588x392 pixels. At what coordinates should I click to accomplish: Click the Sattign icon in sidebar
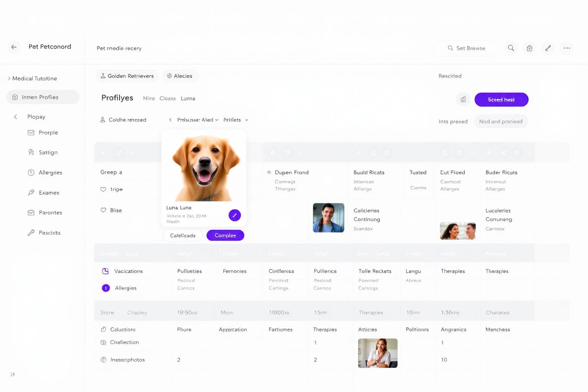(x=31, y=152)
